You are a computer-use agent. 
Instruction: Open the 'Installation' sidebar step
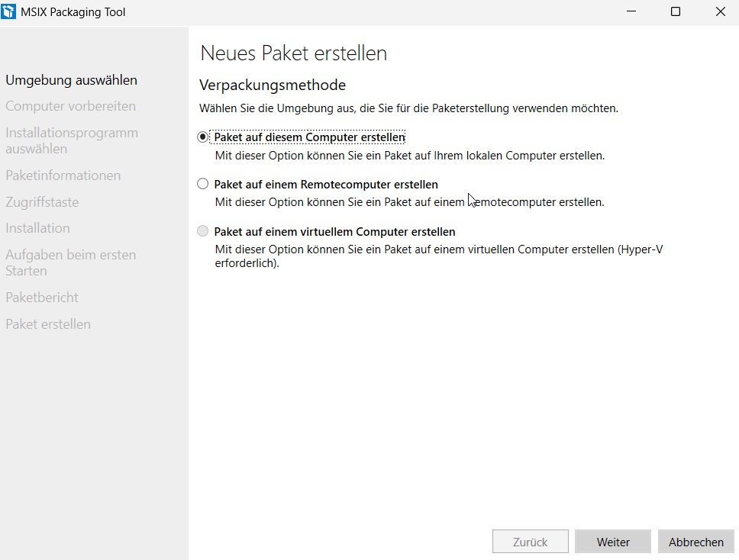coord(37,228)
